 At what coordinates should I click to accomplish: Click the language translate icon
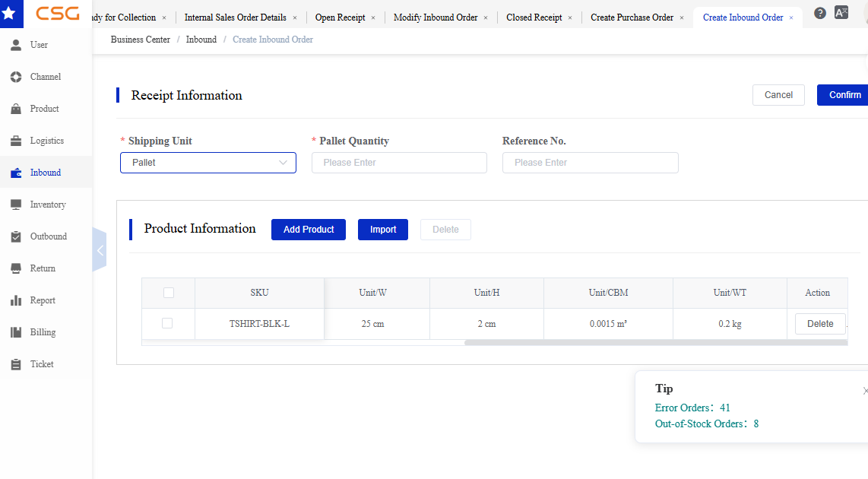[841, 13]
